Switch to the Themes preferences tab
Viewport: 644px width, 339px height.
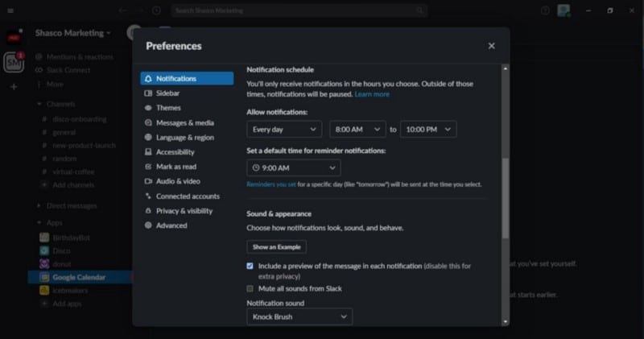[168, 108]
